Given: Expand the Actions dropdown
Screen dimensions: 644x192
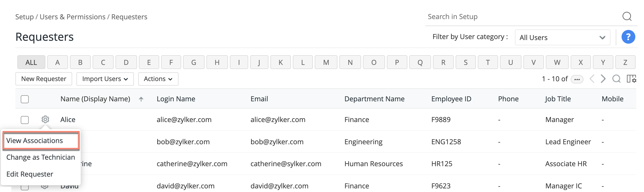Looking at the screenshot, I should [x=158, y=79].
